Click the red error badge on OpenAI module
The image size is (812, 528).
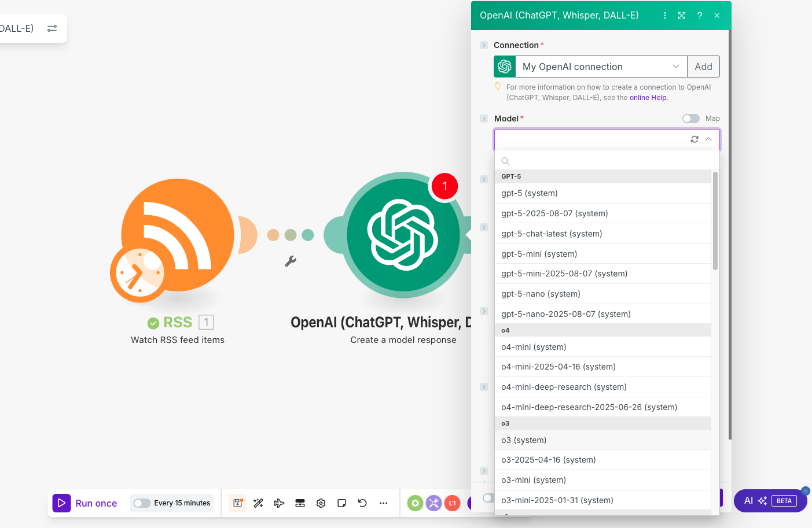pyautogui.click(x=444, y=186)
